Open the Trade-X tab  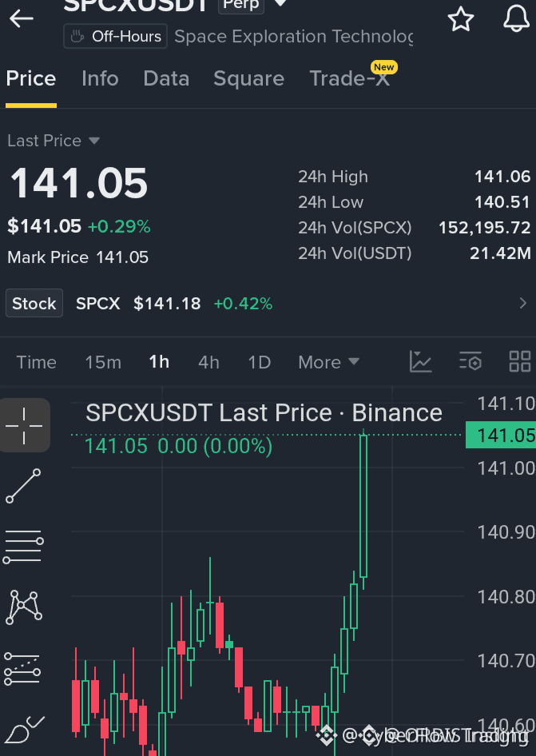point(349,78)
